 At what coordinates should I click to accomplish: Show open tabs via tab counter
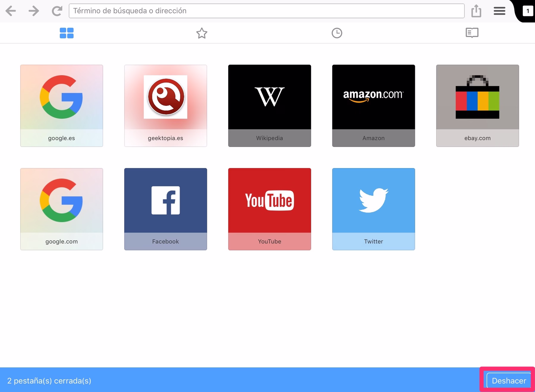528,11
